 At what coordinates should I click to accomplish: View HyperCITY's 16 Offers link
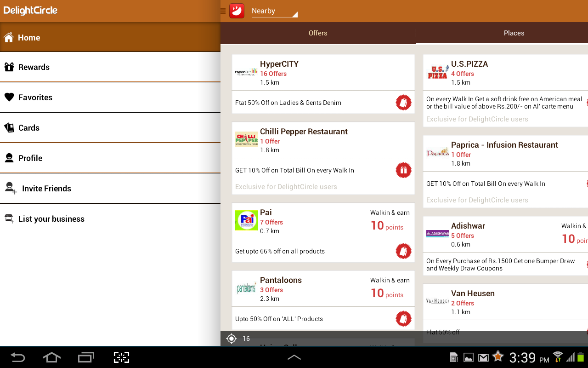(x=273, y=74)
